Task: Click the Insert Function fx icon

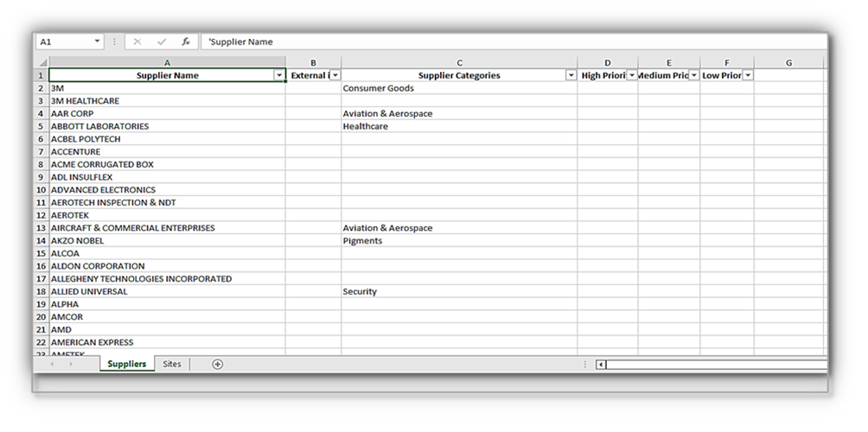Action: pyautogui.click(x=186, y=42)
